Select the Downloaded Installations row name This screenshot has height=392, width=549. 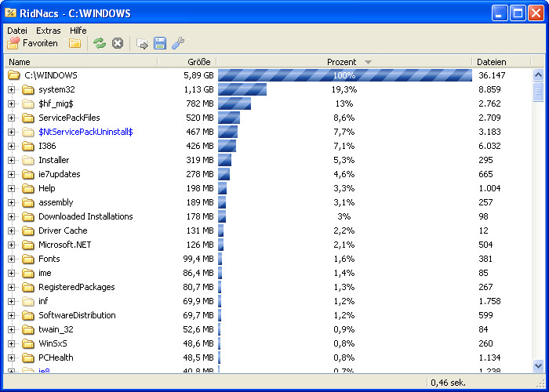pos(85,216)
